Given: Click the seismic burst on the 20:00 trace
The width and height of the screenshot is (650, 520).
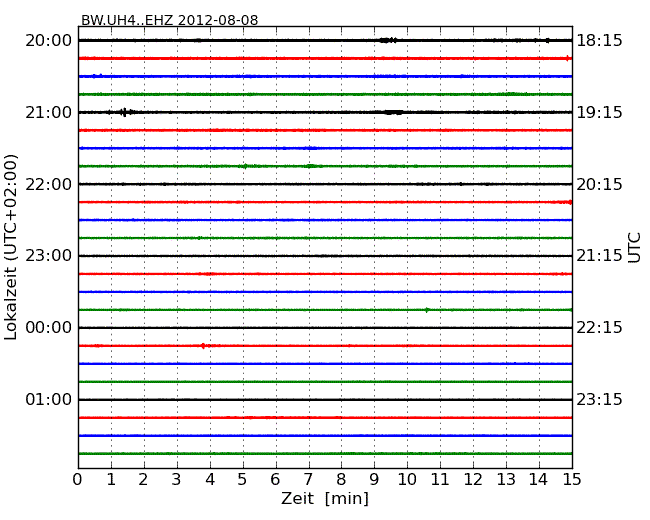Looking at the screenshot, I should [387, 40].
